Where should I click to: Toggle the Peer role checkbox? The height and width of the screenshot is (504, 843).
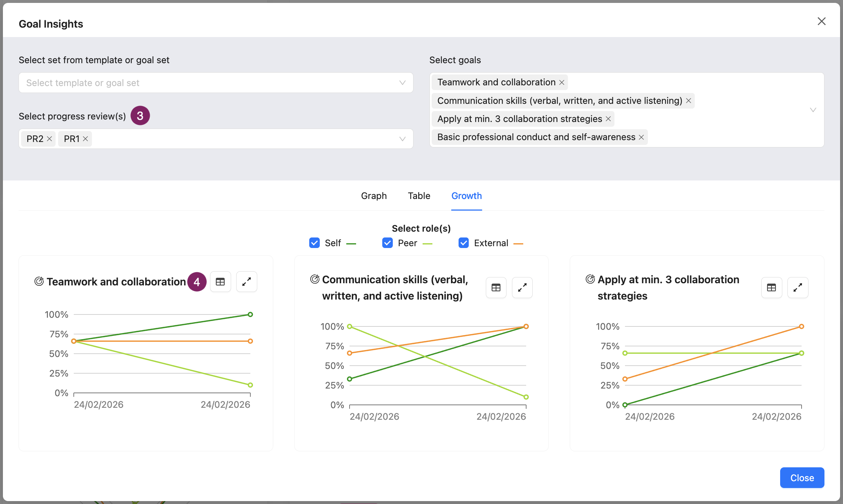click(387, 243)
